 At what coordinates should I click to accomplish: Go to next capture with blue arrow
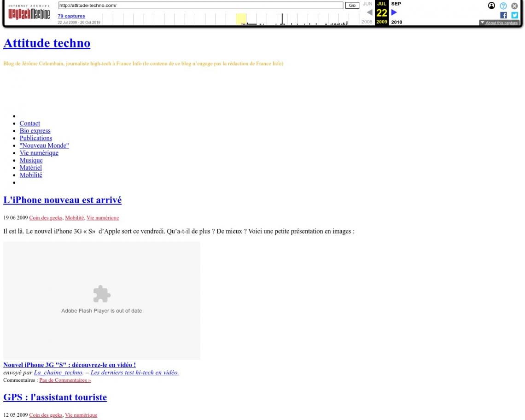pos(394,12)
